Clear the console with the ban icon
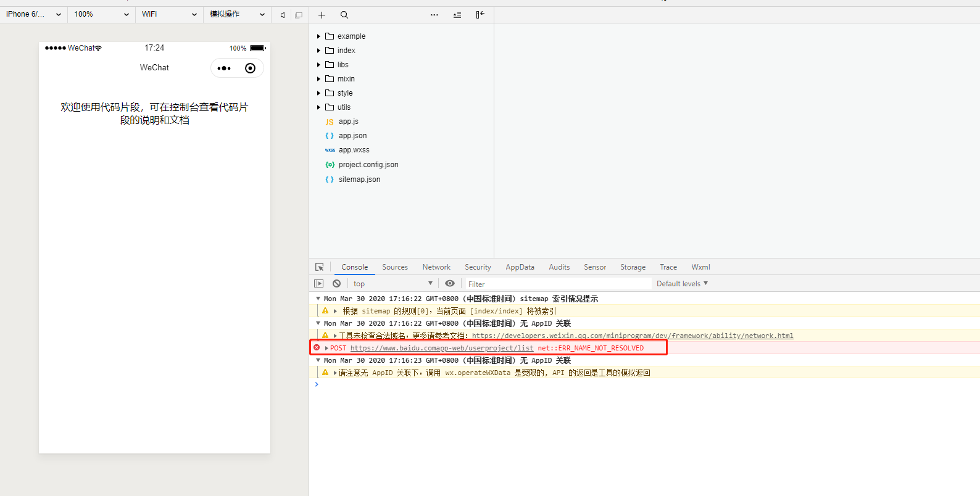Image resolution: width=980 pixels, height=496 pixels. click(x=336, y=283)
